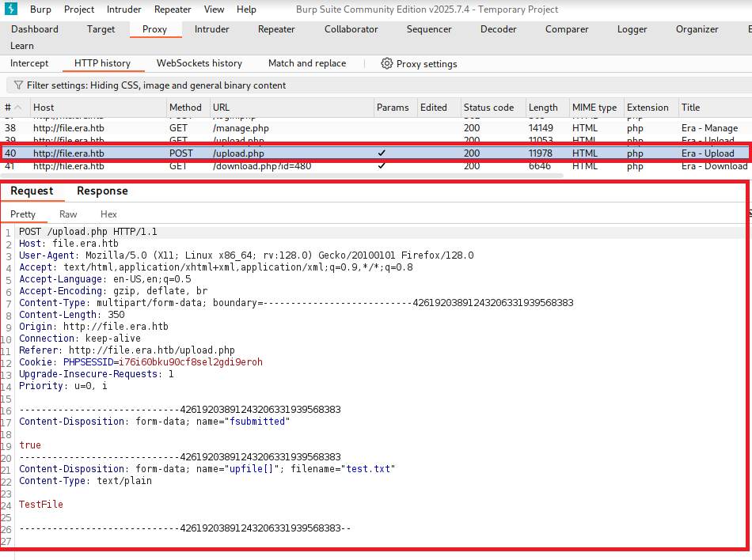Open the Burp menu
The image size is (752, 560).
tap(40, 9)
